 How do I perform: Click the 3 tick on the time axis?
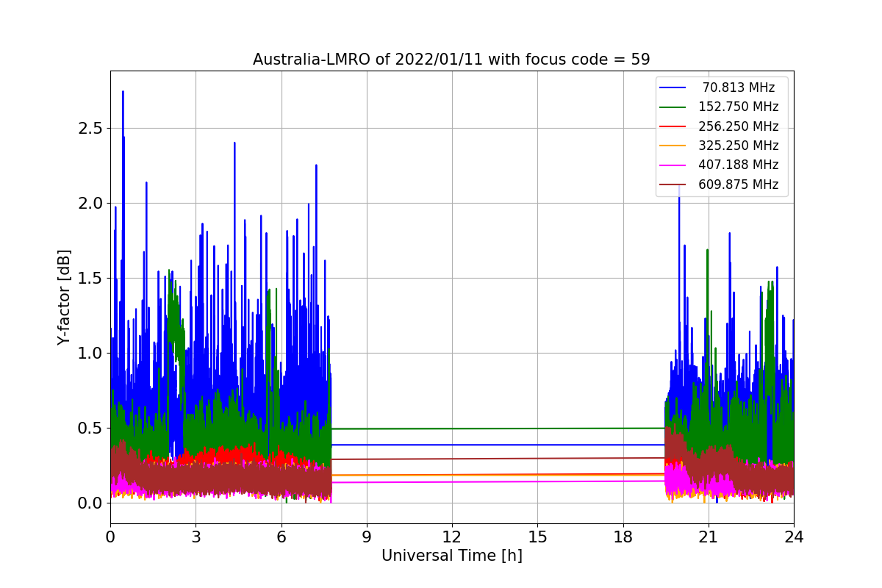pos(196,537)
